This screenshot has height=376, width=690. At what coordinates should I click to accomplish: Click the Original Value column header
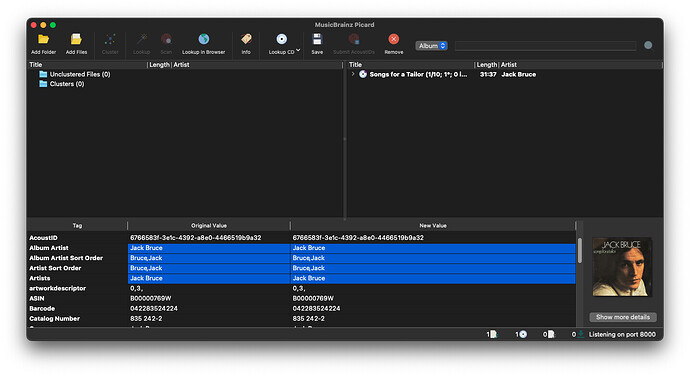tap(209, 225)
